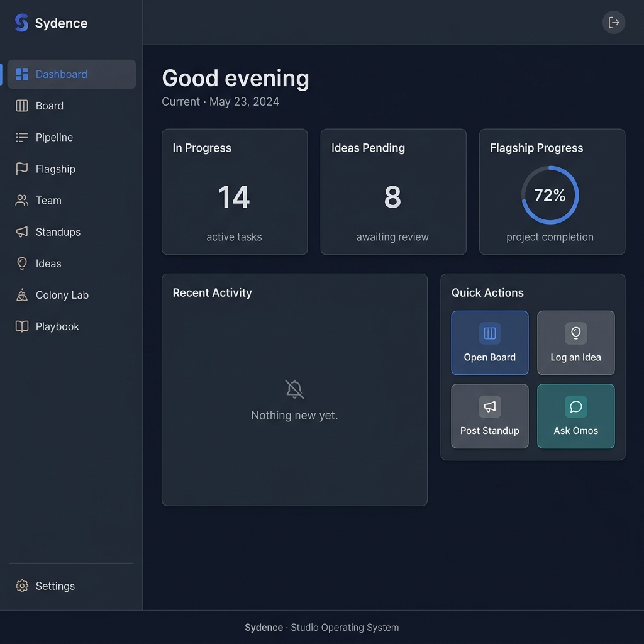The image size is (644, 644).
Task: Click the Standups megaphone icon in sidebar
Action: [x=22, y=232]
